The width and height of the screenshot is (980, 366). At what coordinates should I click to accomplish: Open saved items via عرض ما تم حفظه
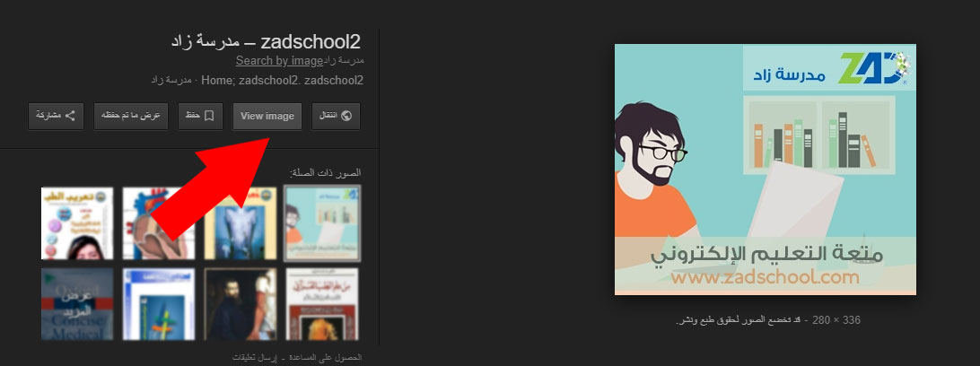[131, 117]
